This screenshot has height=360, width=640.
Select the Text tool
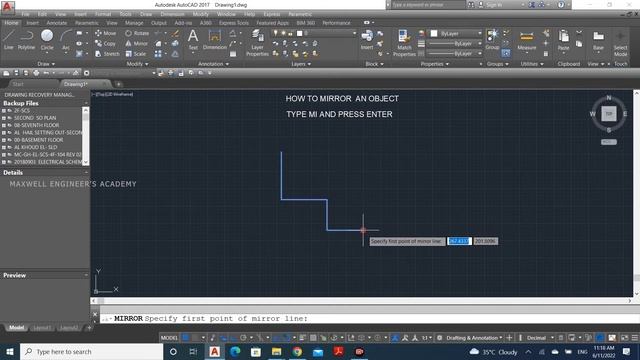193,40
